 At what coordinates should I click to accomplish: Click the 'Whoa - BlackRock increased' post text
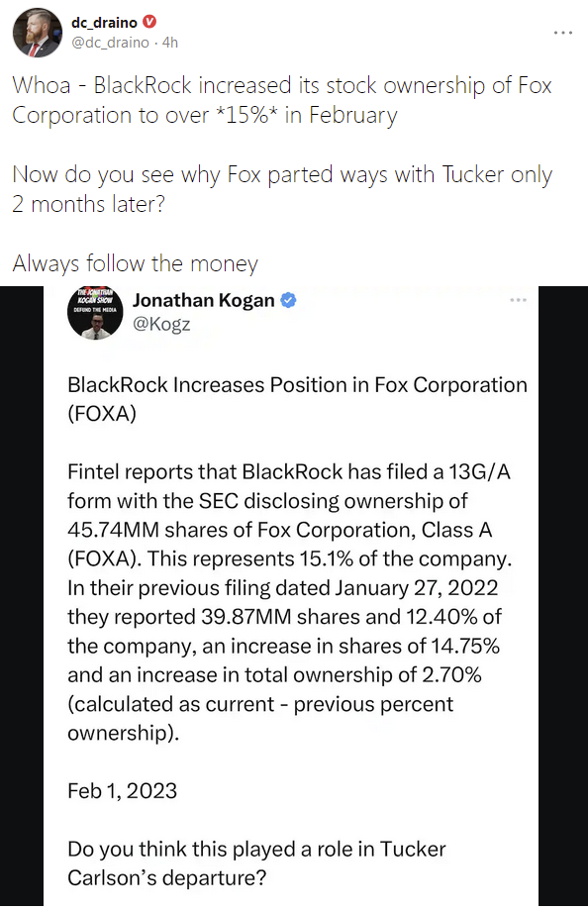(282, 100)
